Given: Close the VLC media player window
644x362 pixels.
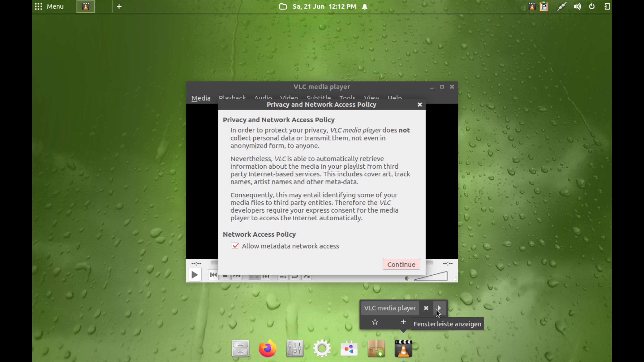Looking at the screenshot, I should [x=452, y=87].
